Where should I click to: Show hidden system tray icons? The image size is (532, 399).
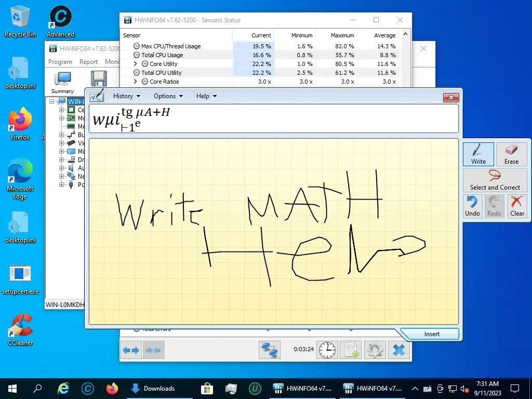[x=415, y=389]
